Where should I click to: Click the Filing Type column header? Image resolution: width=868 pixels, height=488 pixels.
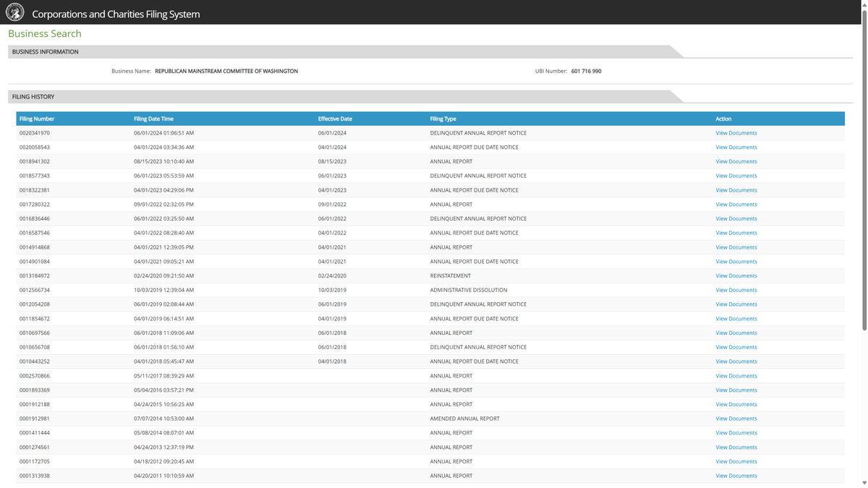point(443,119)
